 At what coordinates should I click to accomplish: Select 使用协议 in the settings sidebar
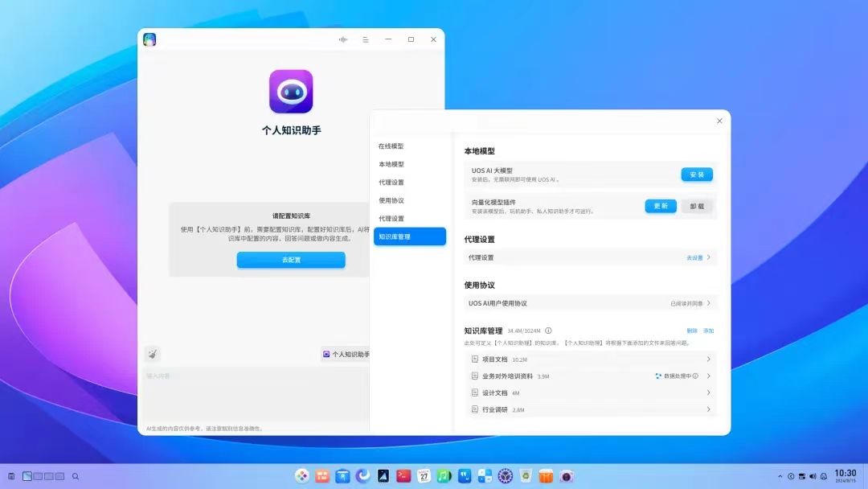[x=391, y=200]
